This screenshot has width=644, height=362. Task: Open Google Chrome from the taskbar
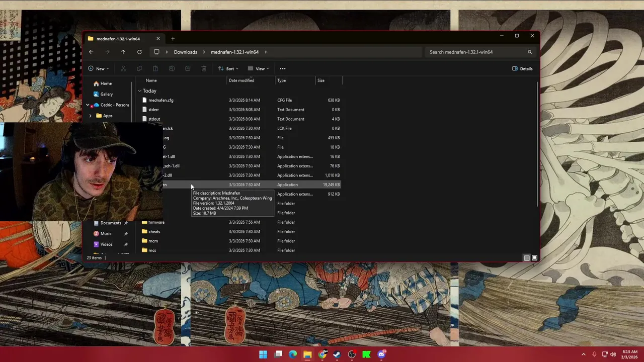(323, 354)
